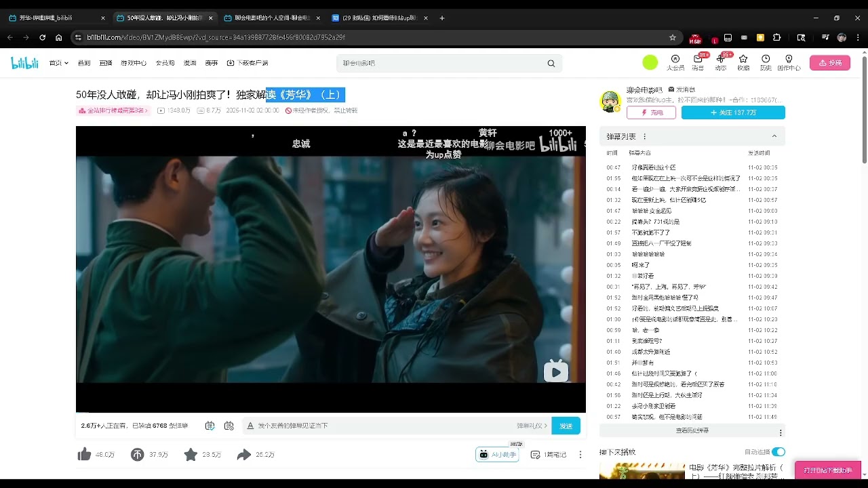Open danmaku settings icon

pyautogui.click(x=229, y=426)
